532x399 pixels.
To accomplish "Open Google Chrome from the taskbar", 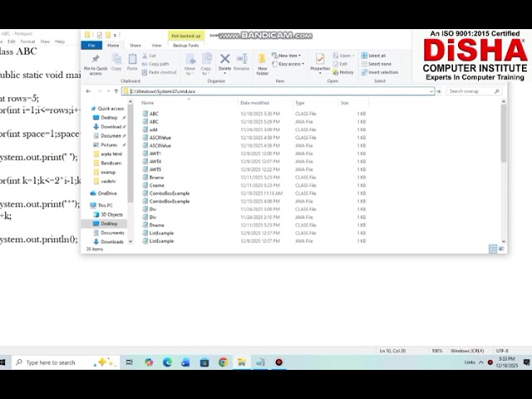I will pyautogui.click(x=223, y=362).
